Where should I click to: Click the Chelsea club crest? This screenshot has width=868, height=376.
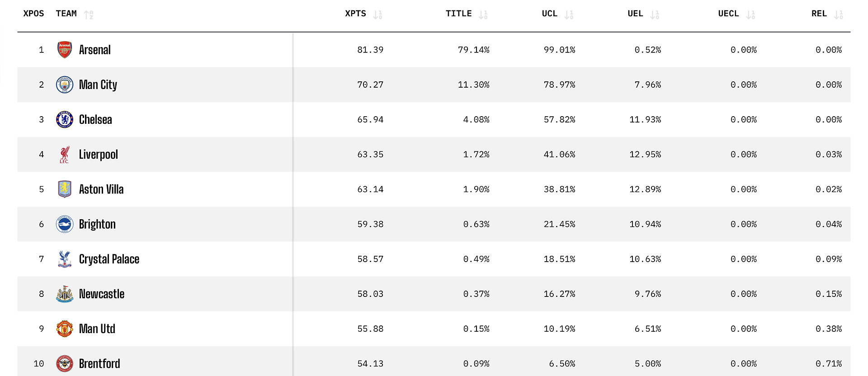[x=65, y=119]
